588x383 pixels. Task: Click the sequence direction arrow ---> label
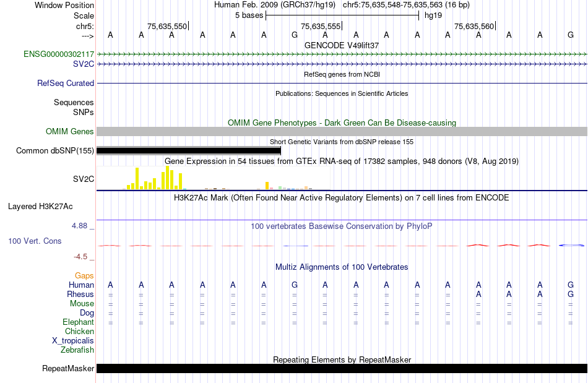coord(87,37)
